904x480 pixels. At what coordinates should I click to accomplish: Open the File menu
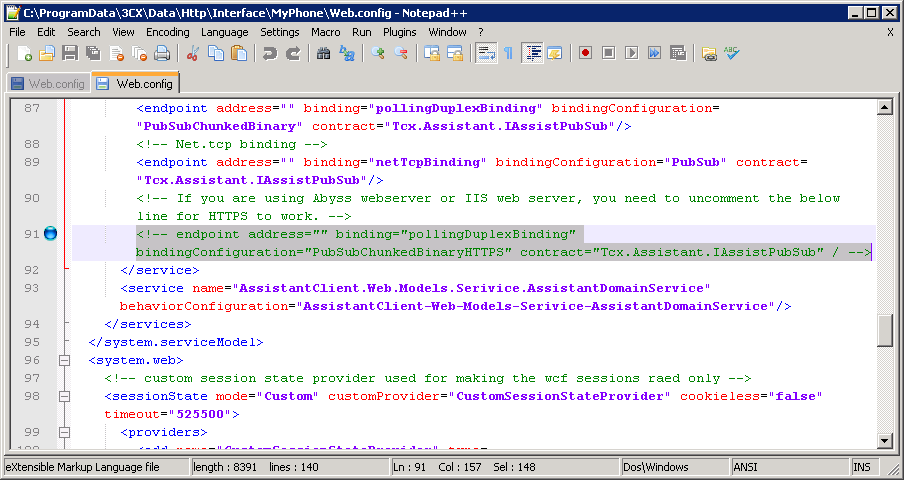17,32
